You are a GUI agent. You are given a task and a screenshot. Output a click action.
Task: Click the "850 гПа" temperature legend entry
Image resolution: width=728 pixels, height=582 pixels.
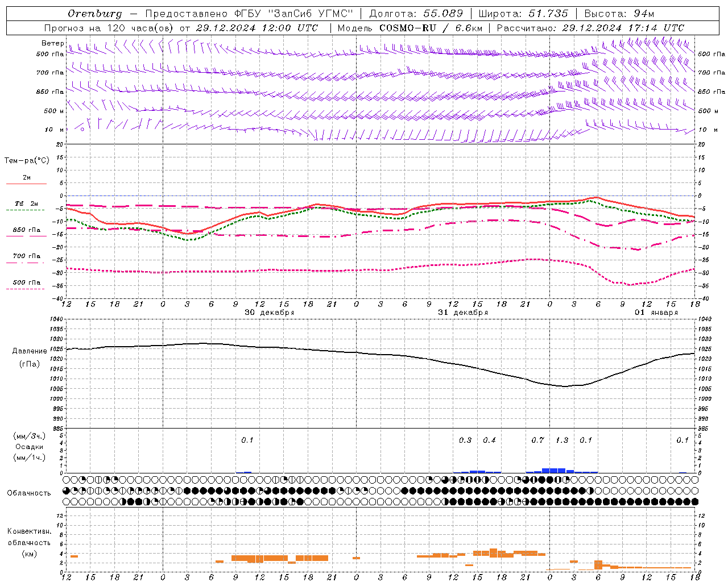(x=26, y=230)
